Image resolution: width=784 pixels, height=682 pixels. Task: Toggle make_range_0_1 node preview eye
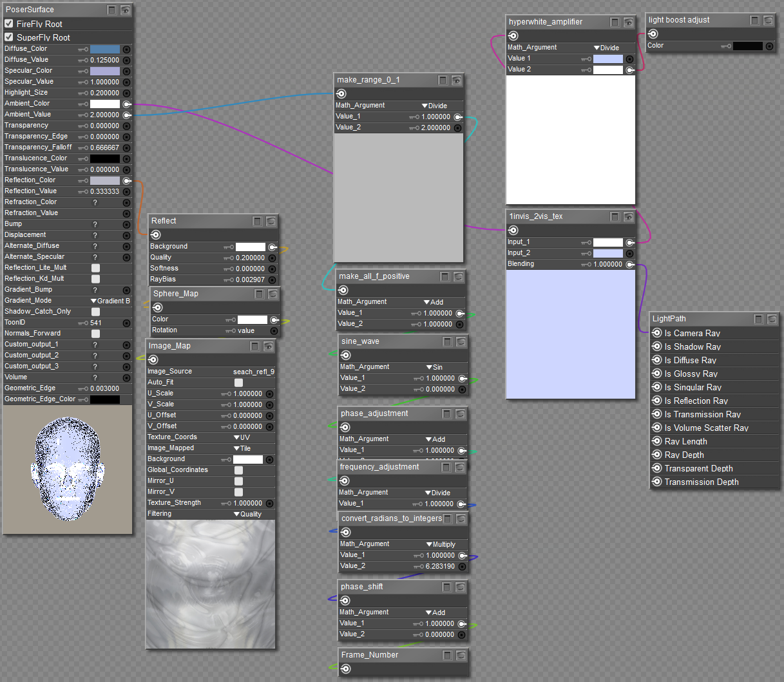[457, 81]
